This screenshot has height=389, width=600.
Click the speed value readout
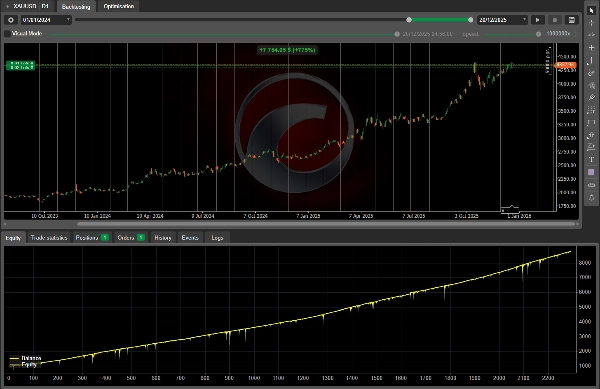(558, 34)
